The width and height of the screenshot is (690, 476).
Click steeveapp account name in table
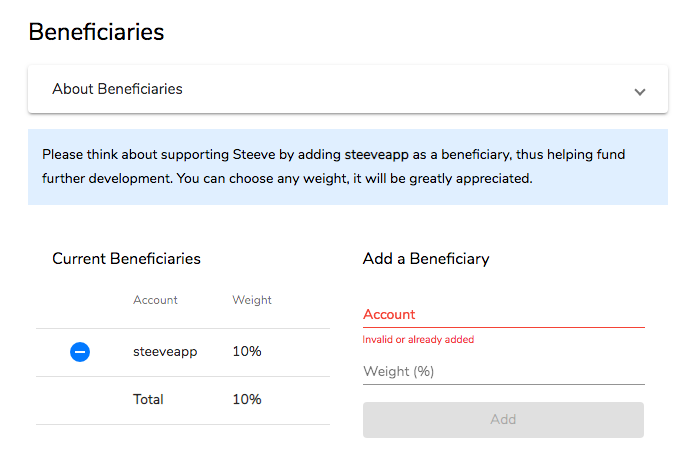(x=165, y=352)
